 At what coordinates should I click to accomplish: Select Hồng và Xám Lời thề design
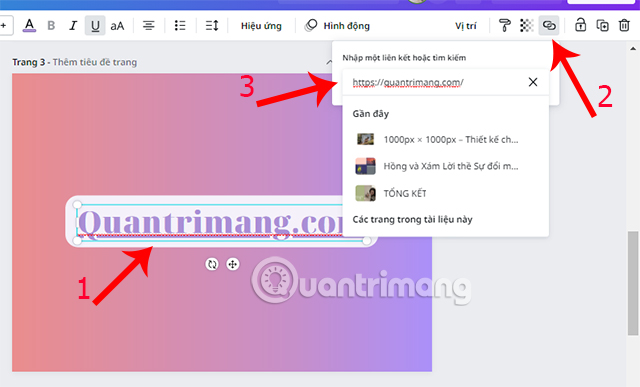(x=446, y=166)
